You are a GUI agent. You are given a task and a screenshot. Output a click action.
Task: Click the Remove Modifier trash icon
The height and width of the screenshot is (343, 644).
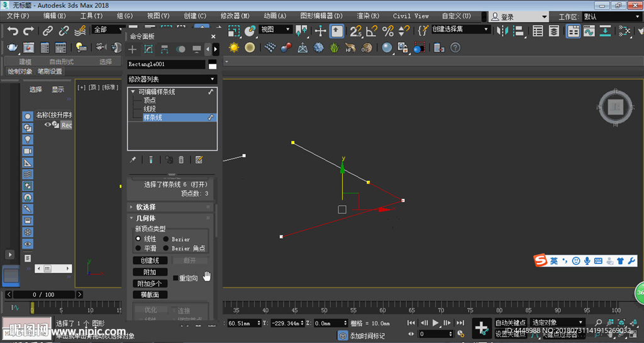click(181, 160)
